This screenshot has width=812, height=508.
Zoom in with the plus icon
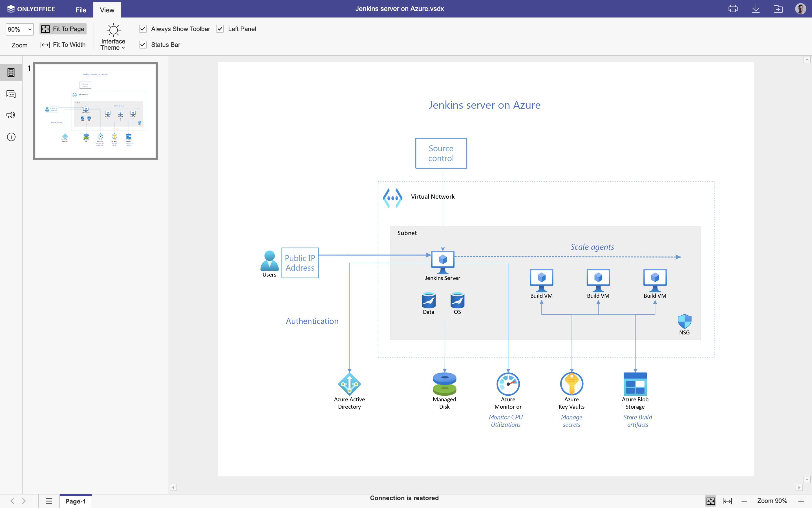pos(801,501)
